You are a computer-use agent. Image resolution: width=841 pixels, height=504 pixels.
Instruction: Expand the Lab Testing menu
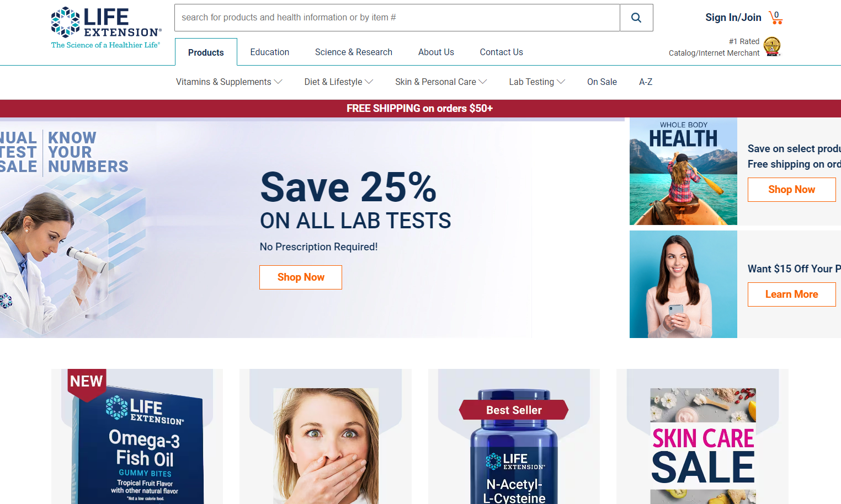(x=537, y=82)
